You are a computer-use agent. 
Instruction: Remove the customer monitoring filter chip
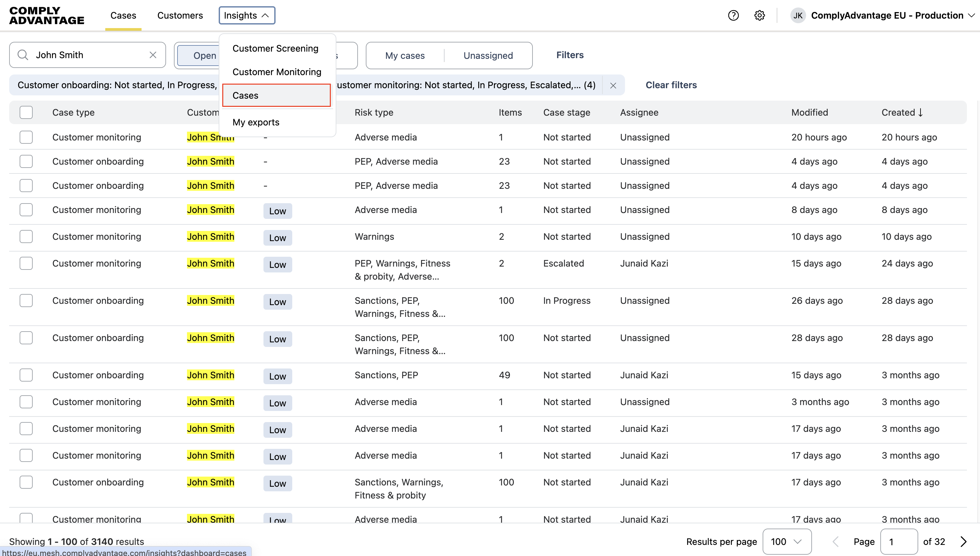(x=613, y=86)
